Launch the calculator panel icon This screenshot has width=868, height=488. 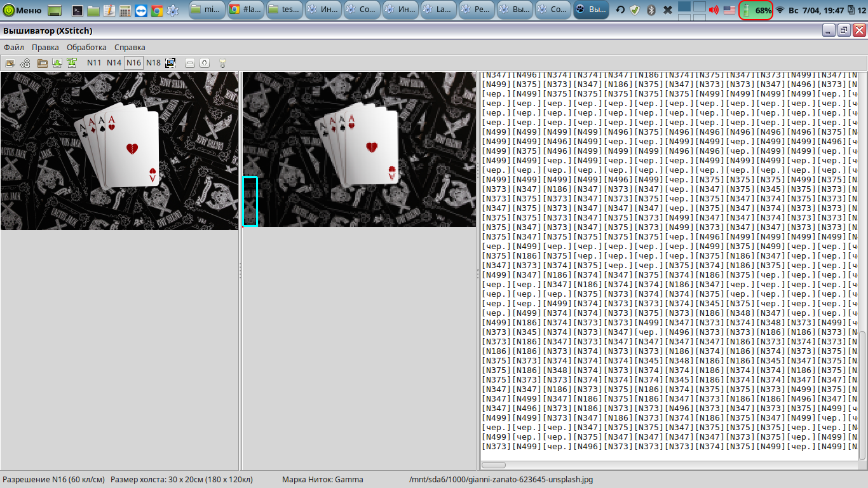[125, 10]
